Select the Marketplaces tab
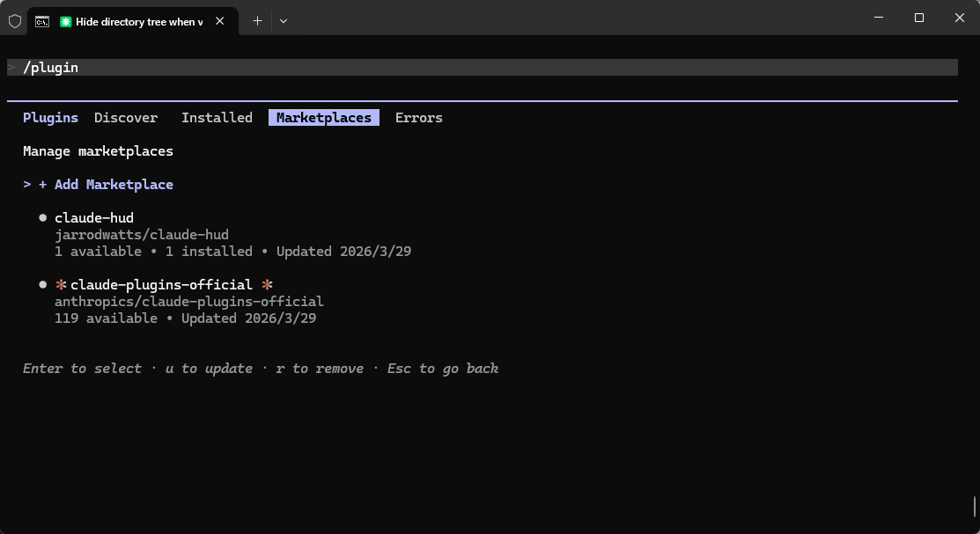980x534 pixels. coord(324,117)
